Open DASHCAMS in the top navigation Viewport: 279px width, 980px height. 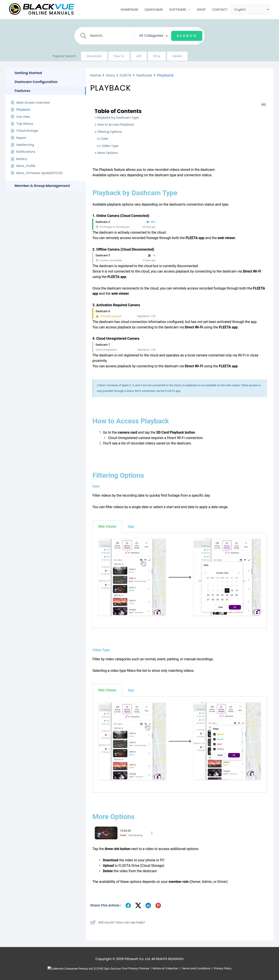154,10
